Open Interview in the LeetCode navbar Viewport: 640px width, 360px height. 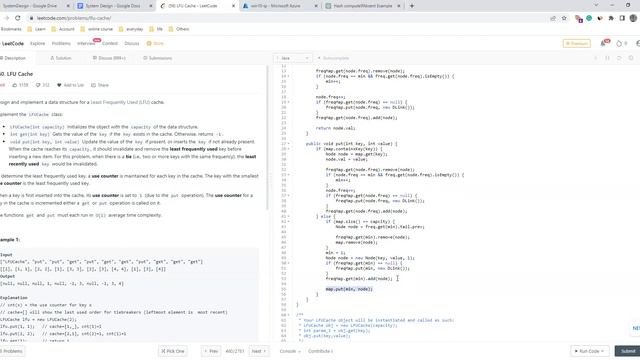pos(86,43)
